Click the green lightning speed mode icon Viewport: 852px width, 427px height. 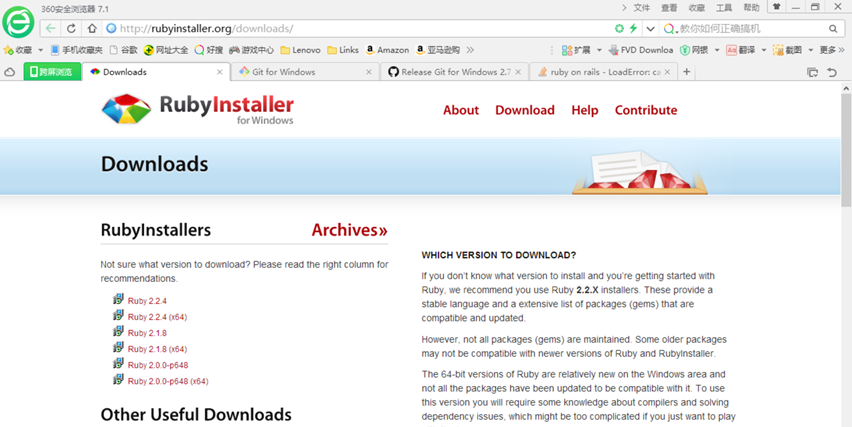633,28
